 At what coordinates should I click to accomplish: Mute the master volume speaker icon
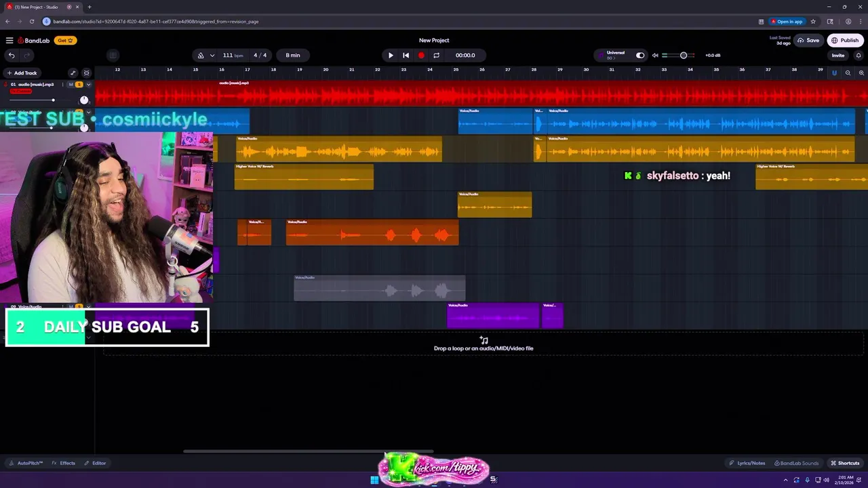(655, 56)
